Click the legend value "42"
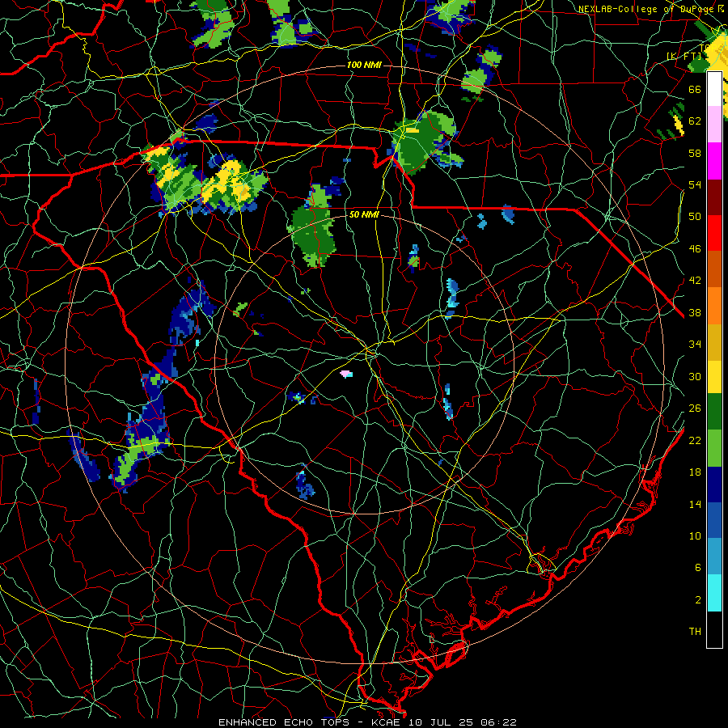 coord(695,281)
